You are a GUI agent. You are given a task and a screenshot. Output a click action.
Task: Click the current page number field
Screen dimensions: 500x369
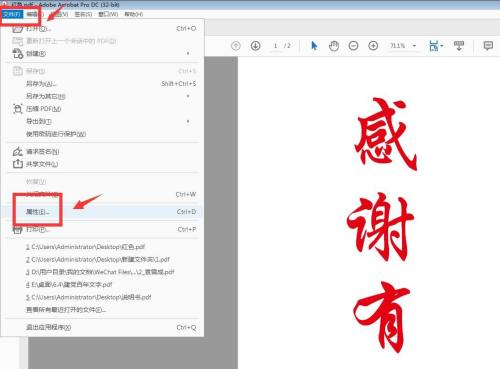click(275, 46)
